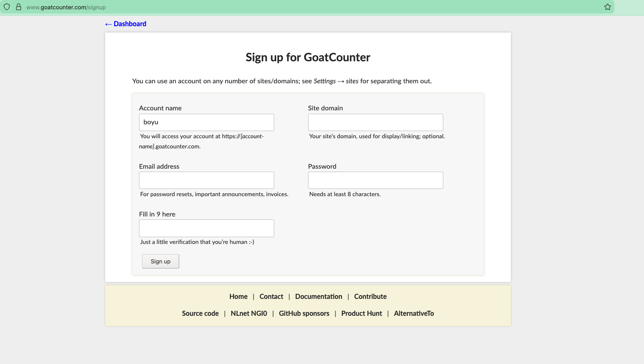Click the Site domain input field
The width and height of the screenshot is (644, 364).
[375, 122]
